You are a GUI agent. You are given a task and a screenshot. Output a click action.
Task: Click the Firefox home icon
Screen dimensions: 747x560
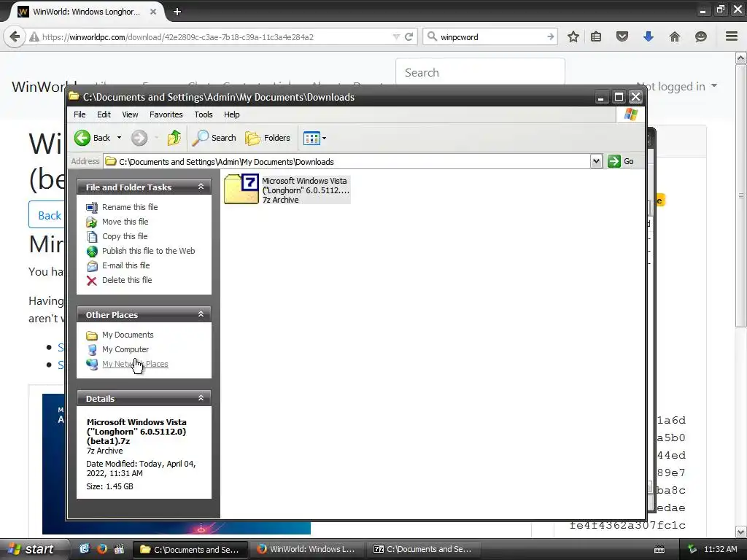tap(675, 36)
